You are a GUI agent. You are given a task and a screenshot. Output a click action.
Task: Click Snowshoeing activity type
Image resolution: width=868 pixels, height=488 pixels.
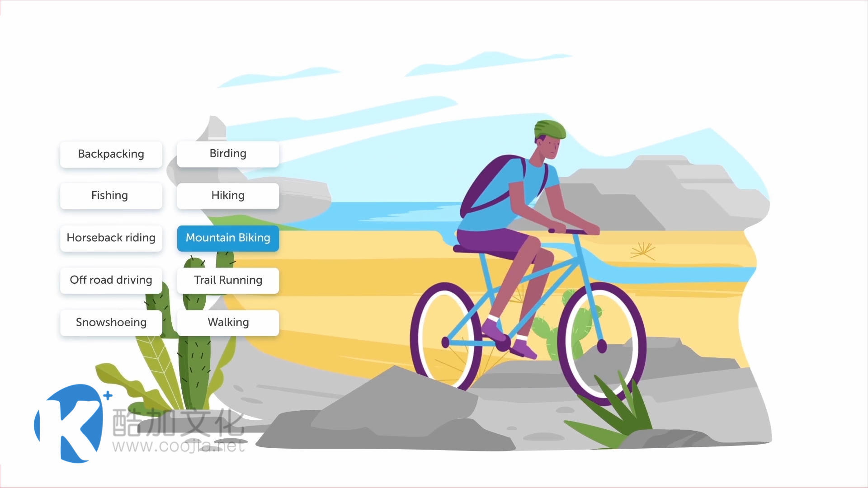pyautogui.click(x=110, y=322)
